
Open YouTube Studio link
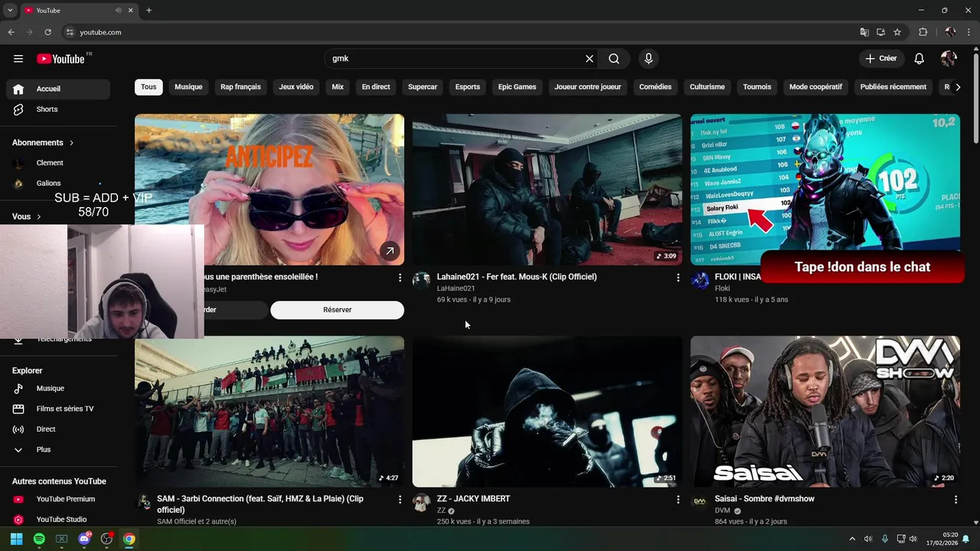click(x=58, y=520)
